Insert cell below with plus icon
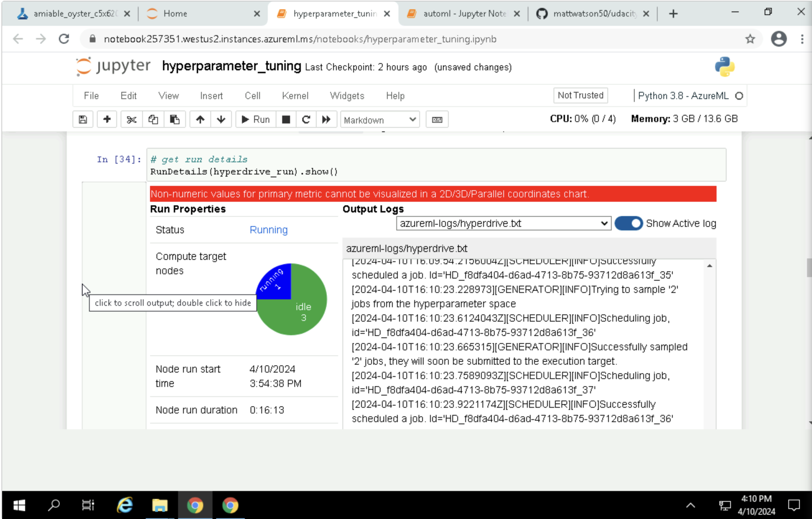Image resolution: width=812 pixels, height=519 pixels. (x=107, y=120)
